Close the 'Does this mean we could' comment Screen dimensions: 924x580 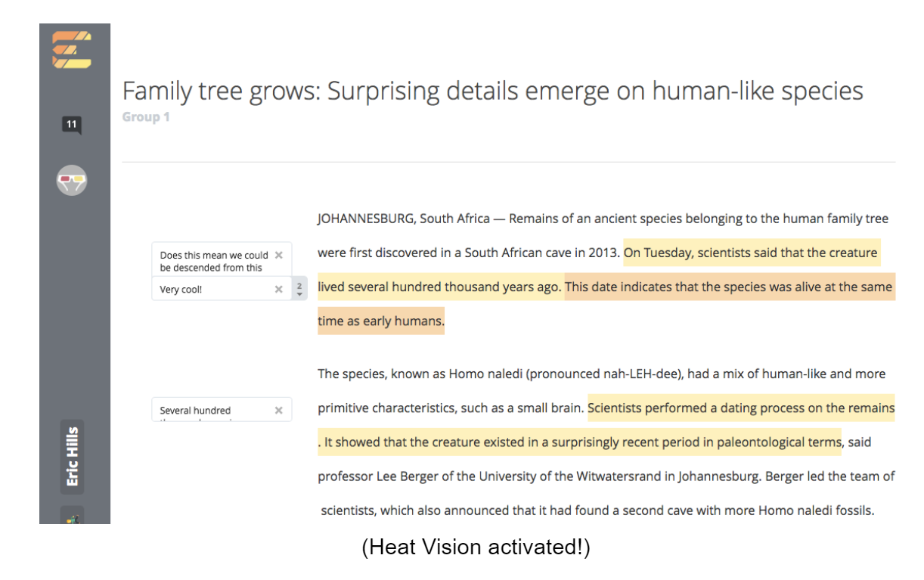click(278, 255)
